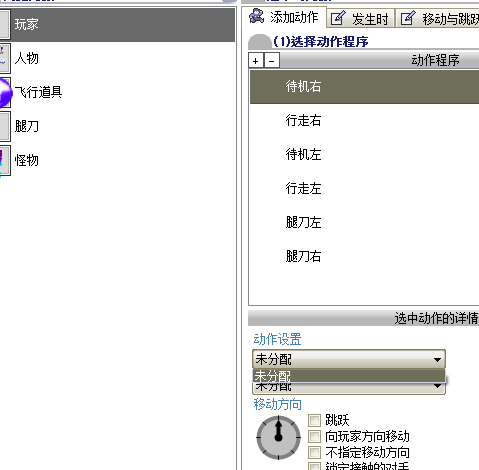The image size is (479, 470).
Task: Click the minus button to remove action program
Action: click(272, 61)
